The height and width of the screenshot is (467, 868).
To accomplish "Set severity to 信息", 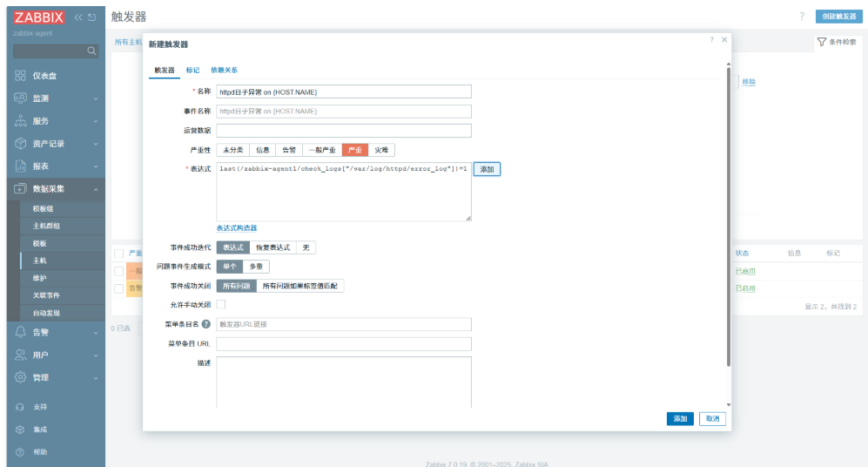I will [262, 150].
